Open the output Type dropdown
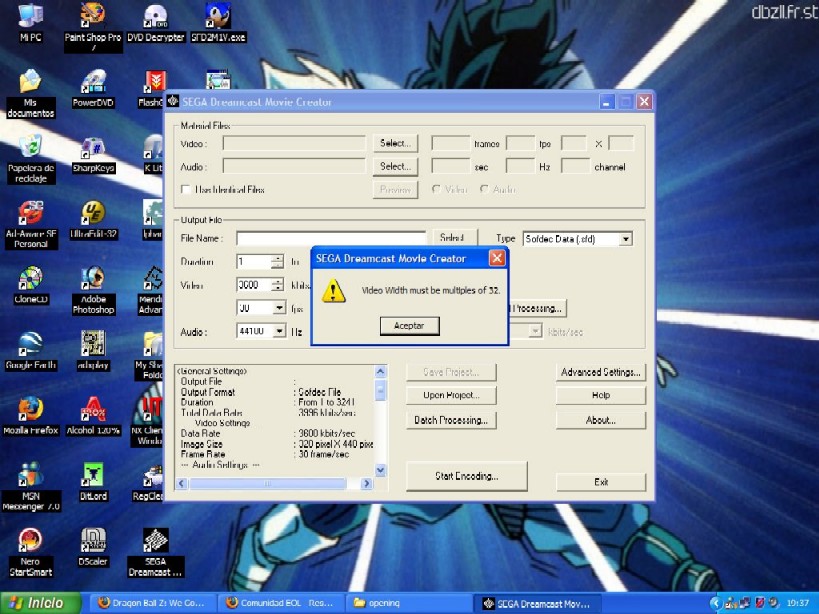The image size is (819, 614). 625,239
